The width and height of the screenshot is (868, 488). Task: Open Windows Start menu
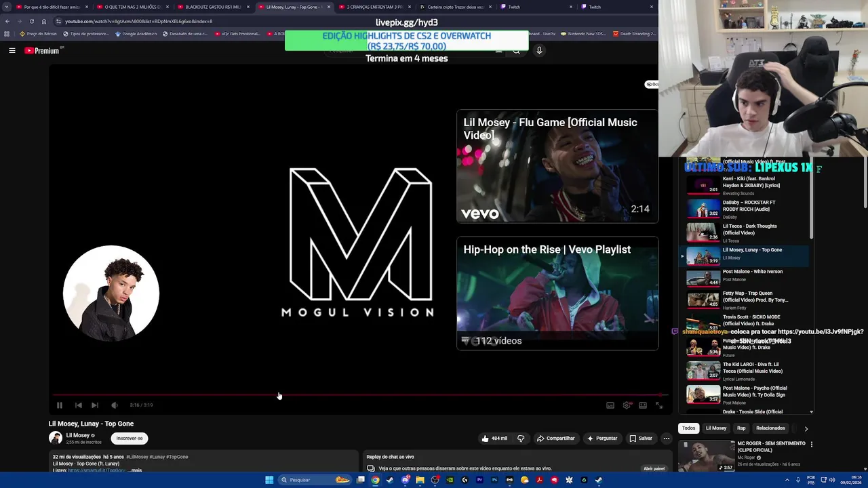[x=269, y=480]
